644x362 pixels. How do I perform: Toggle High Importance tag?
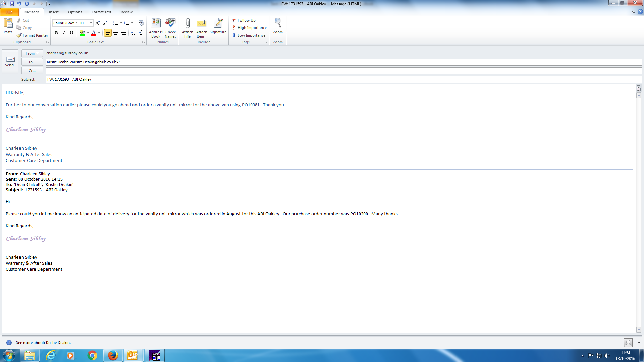pos(249,28)
